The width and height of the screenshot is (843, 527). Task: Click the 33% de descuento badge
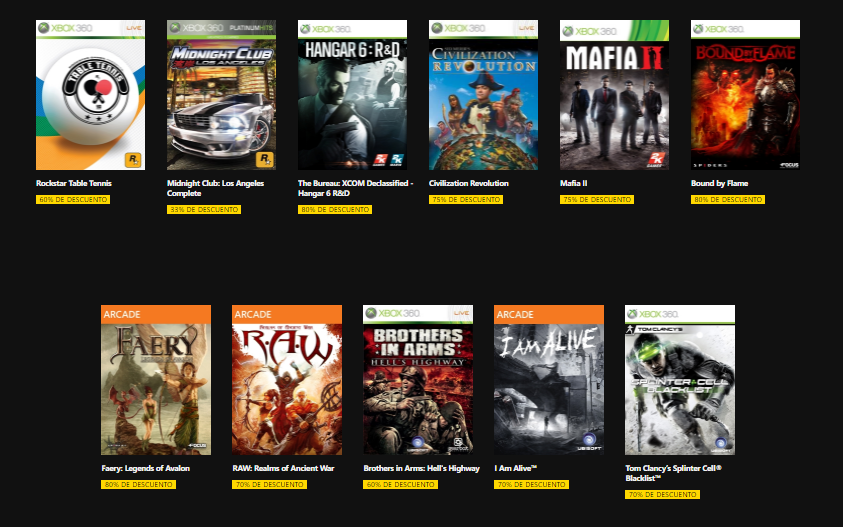pos(204,210)
